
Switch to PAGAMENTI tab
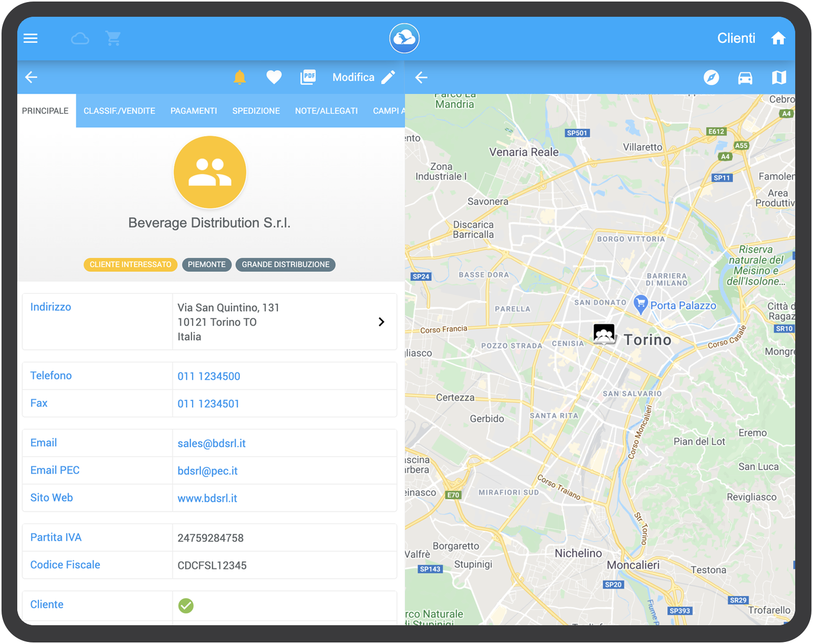194,111
